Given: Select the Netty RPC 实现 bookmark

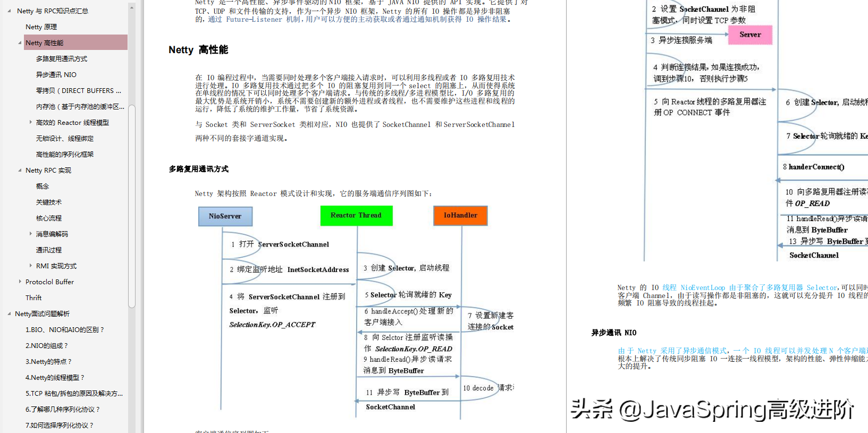Looking at the screenshot, I should point(48,170).
